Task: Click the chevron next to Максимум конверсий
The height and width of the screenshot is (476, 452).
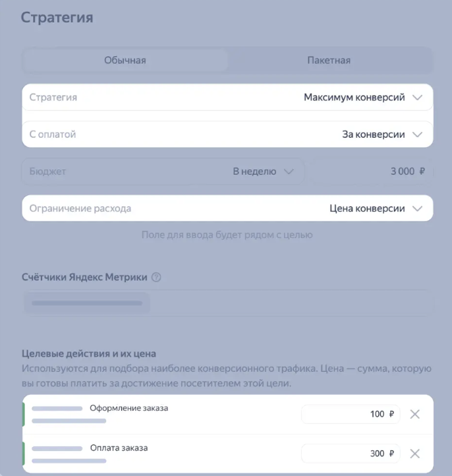Action: pyautogui.click(x=416, y=98)
